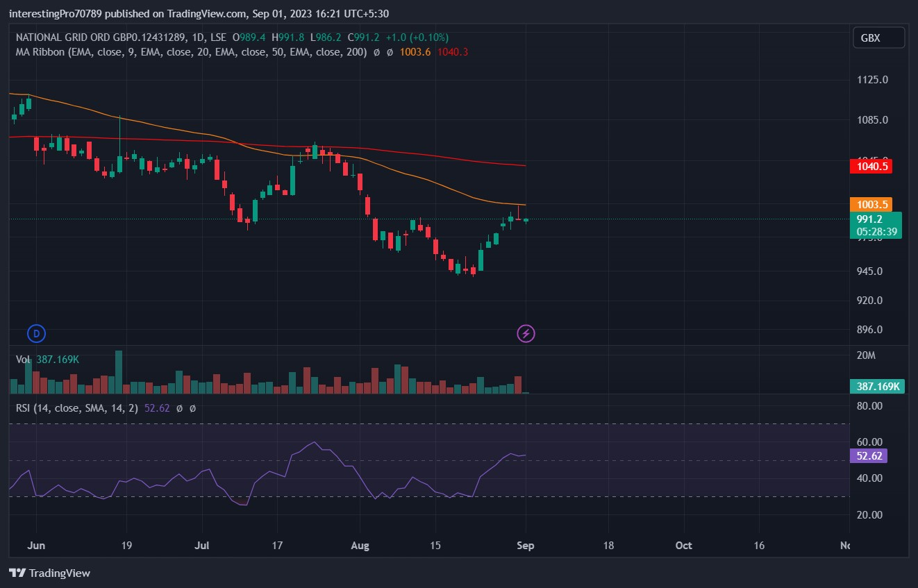This screenshot has width=918, height=588.
Task: Click the 05:28:39 bar countdown timer
Action: click(876, 232)
